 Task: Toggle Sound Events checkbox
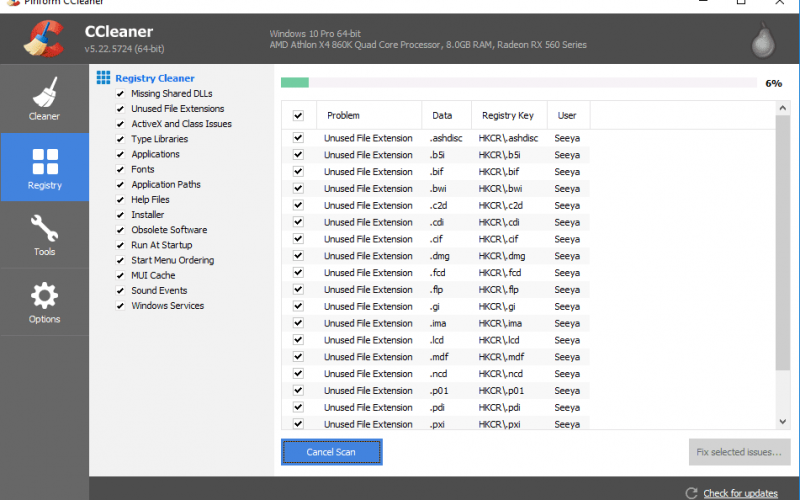(x=120, y=290)
